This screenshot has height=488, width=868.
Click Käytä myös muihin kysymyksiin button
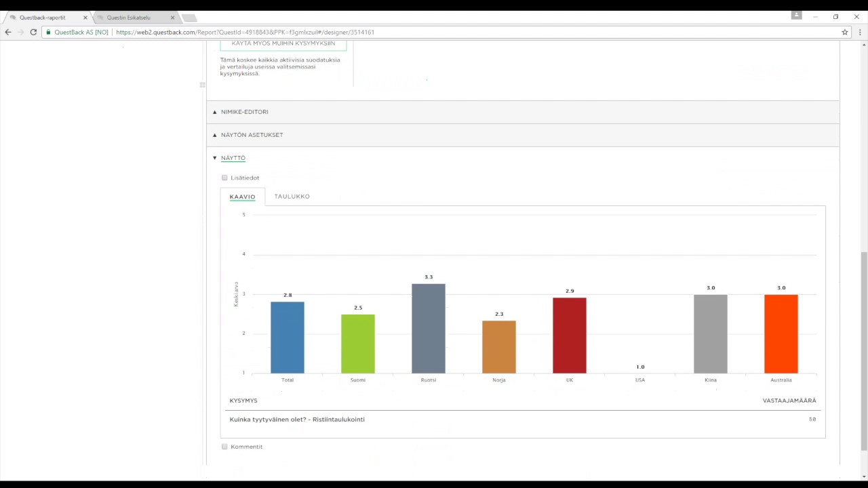[283, 43]
